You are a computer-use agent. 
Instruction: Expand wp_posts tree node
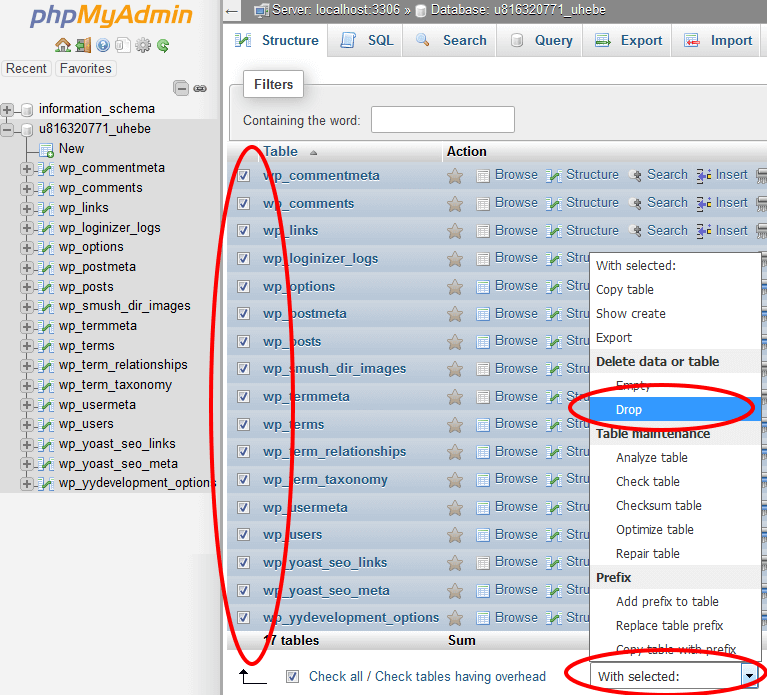coord(27,287)
